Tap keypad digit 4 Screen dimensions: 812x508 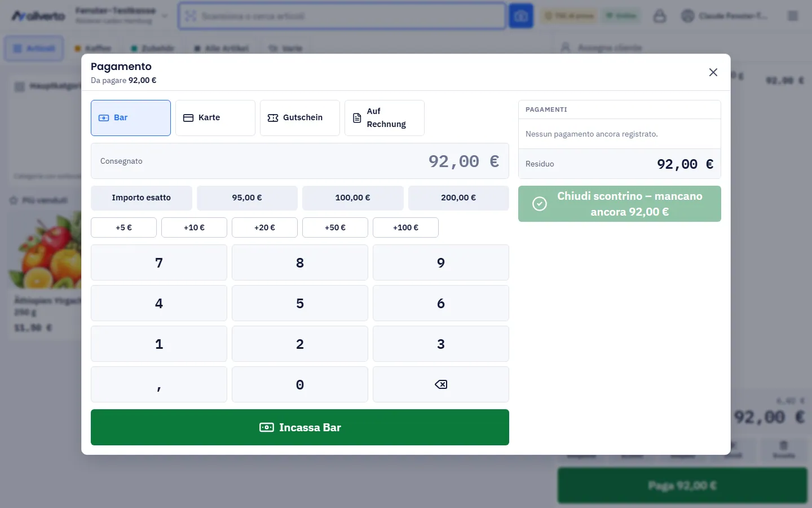159,303
